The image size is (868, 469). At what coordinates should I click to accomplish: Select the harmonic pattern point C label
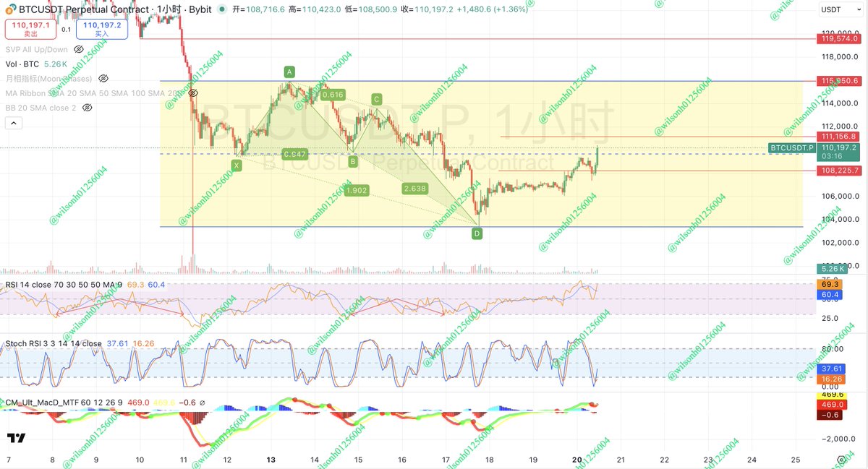376,99
